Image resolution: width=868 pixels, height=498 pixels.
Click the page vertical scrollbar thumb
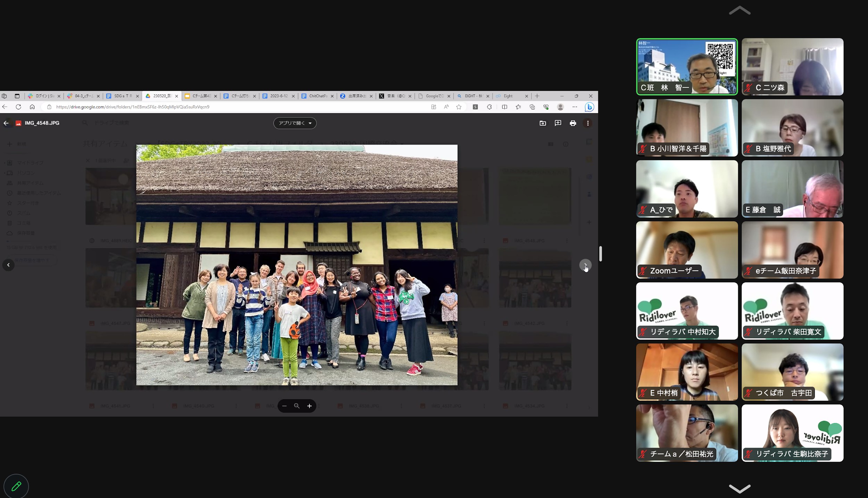600,254
